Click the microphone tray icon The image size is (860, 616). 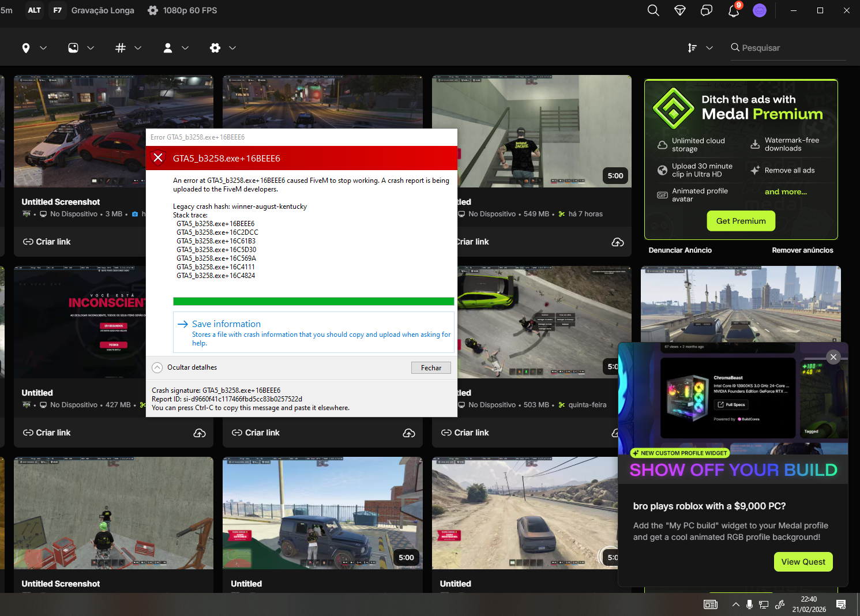[749, 604]
